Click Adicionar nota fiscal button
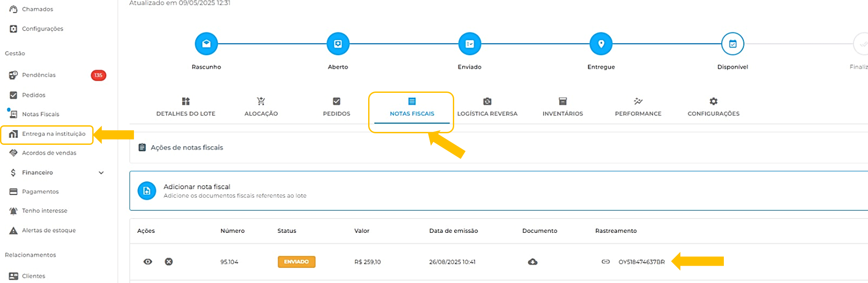The width and height of the screenshot is (868, 283). click(x=196, y=191)
